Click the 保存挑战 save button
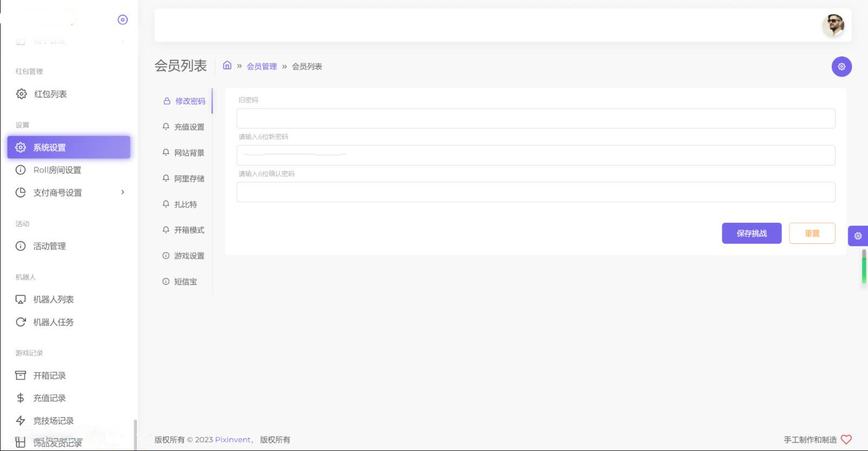 coord(752,233)
